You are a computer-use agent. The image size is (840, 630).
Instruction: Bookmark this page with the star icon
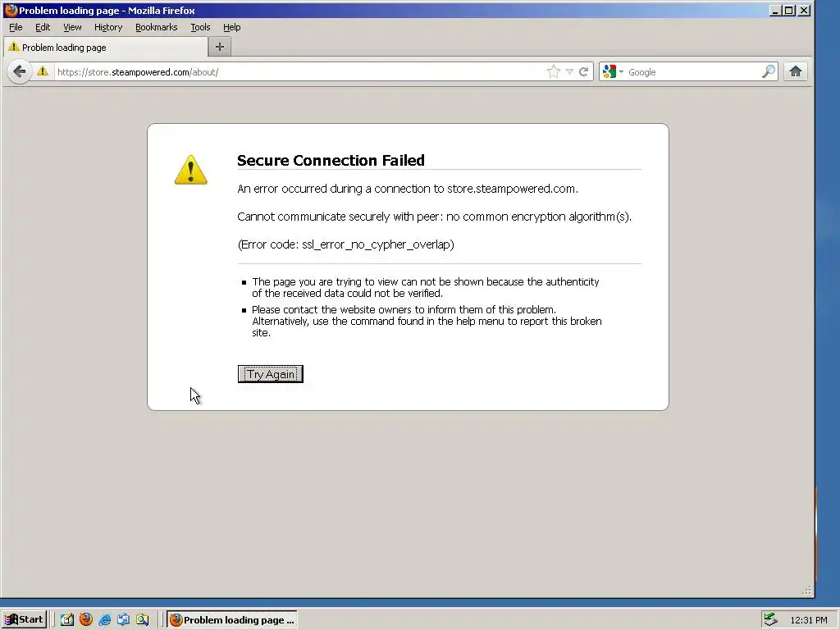(x=554, y=72)
